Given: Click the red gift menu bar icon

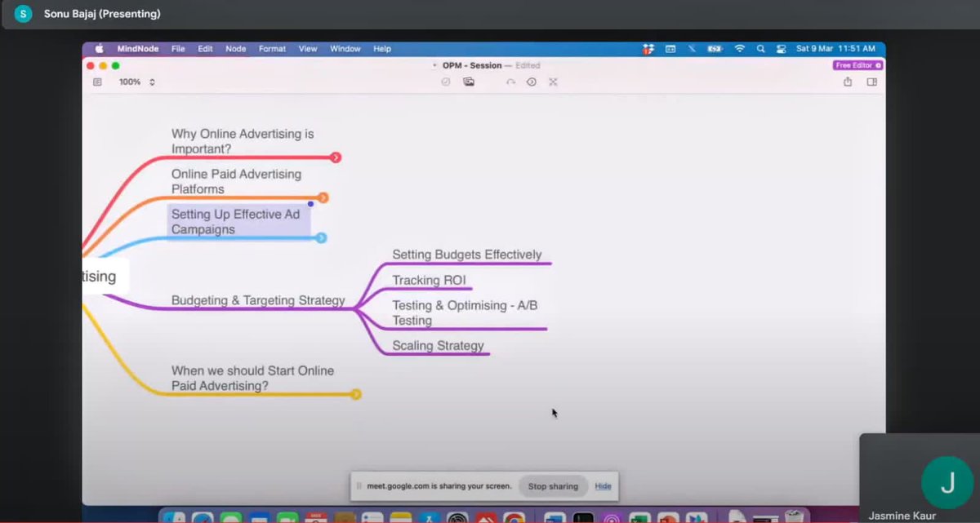Looking at the screenshot, I should pos(649,49).
